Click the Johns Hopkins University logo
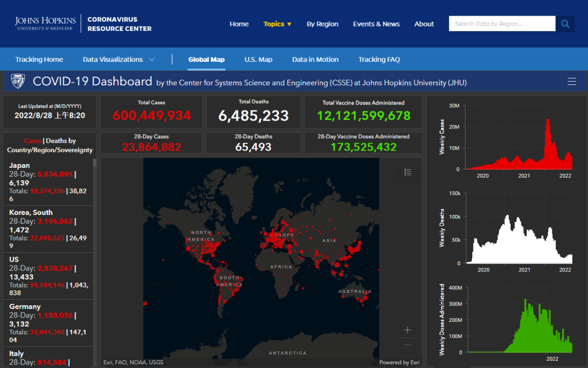This screenshot has height=368, width=588. [x=45, y=24]
